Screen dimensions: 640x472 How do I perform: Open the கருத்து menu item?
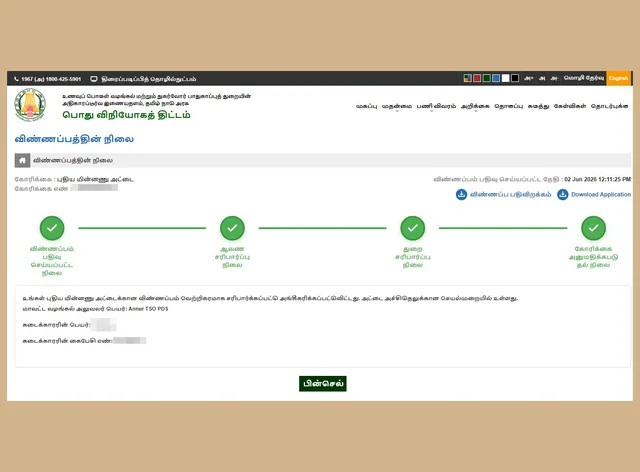538,106
